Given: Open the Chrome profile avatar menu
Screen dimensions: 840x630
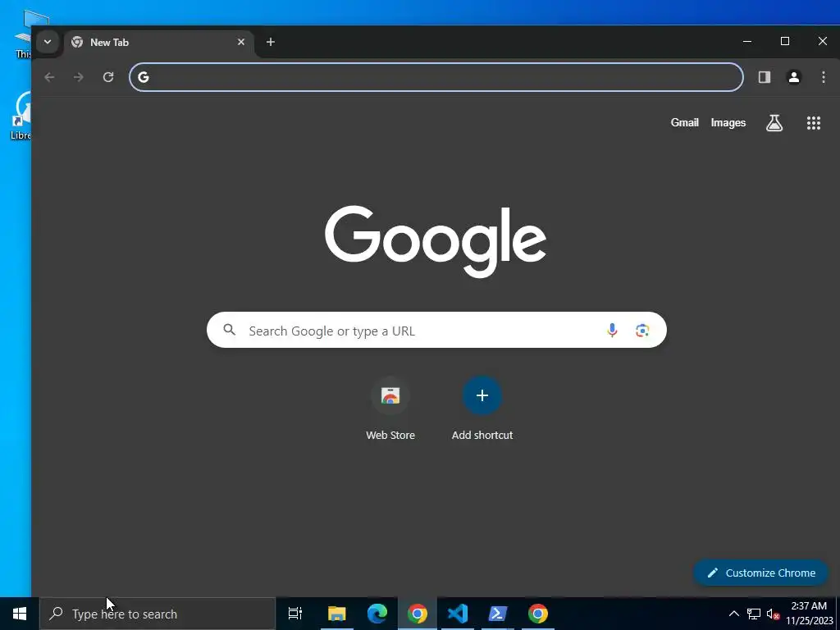Looking at the screenshot, I should 794,77.
